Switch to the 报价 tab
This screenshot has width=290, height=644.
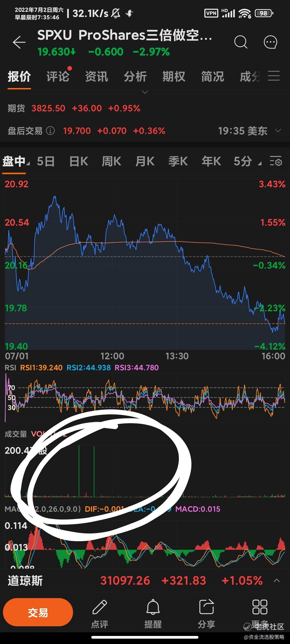pos(19,77)
